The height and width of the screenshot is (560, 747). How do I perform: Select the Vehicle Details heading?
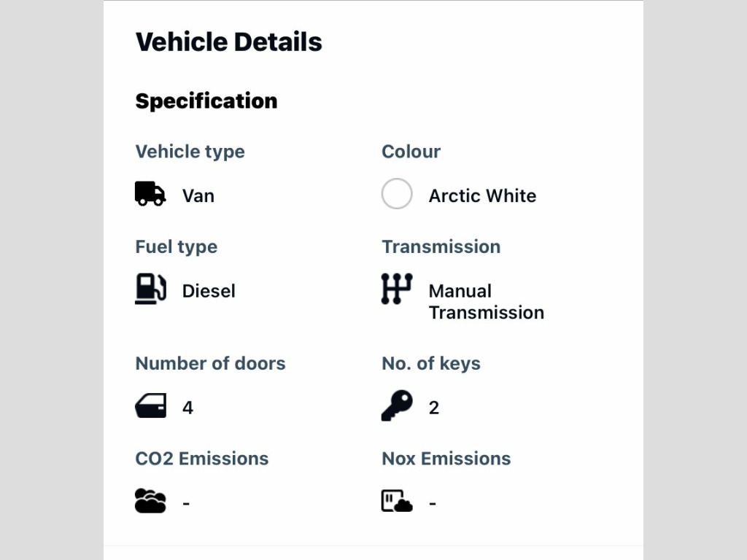(228, 42)
